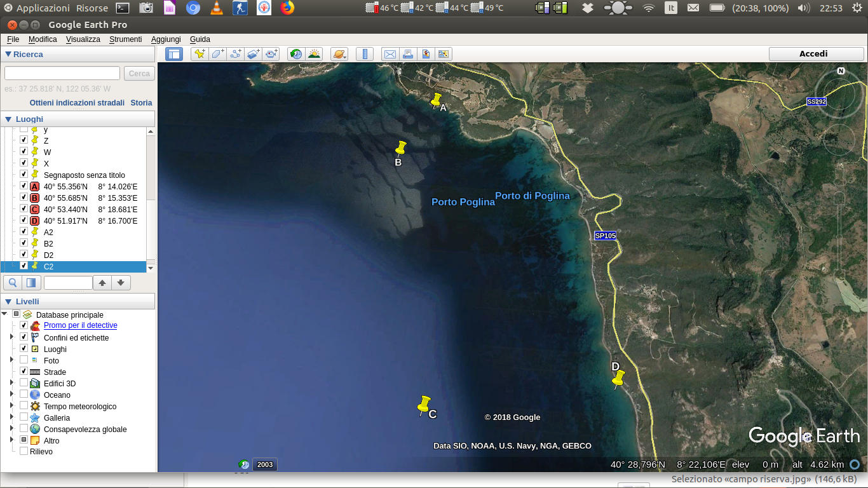
Task: Expand the Confini ed etichette layer
Action: (x=11, y=337)
